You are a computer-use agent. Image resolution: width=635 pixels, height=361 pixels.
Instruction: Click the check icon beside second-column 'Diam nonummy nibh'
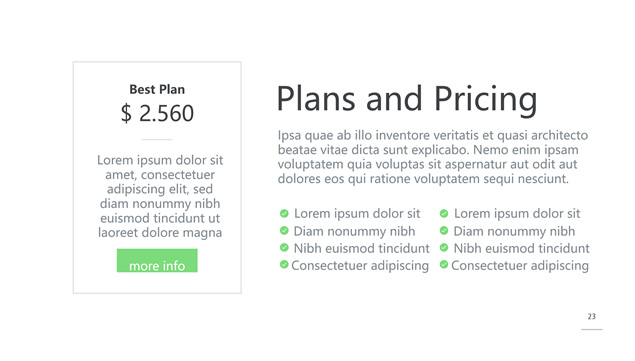tap(444, 231)
